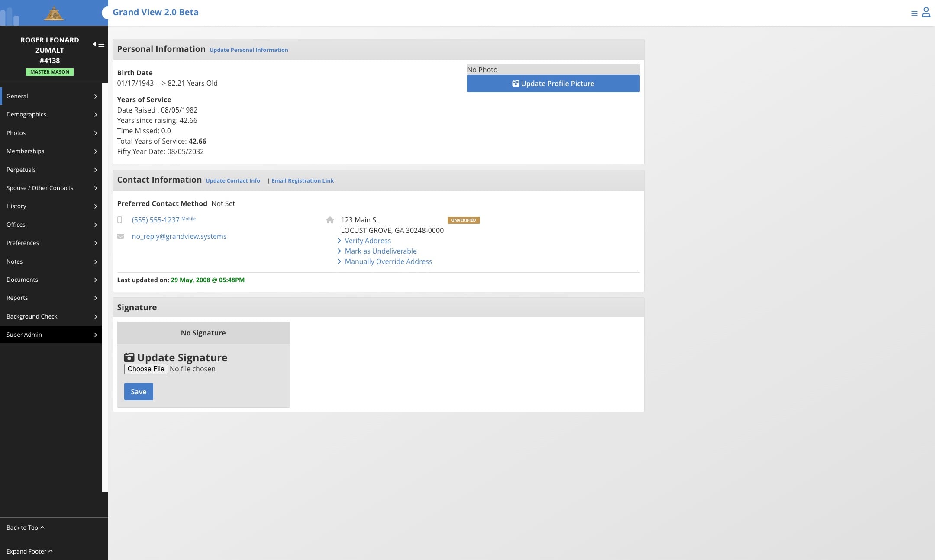Expand the Demographics chevron

(x=96, y=115)
